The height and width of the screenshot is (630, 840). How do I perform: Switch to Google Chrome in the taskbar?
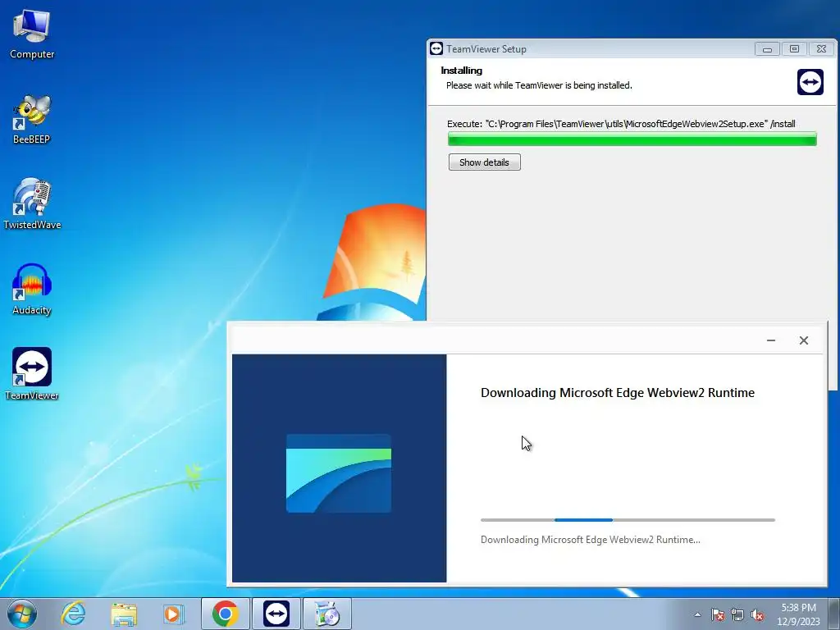coord(226,614)
